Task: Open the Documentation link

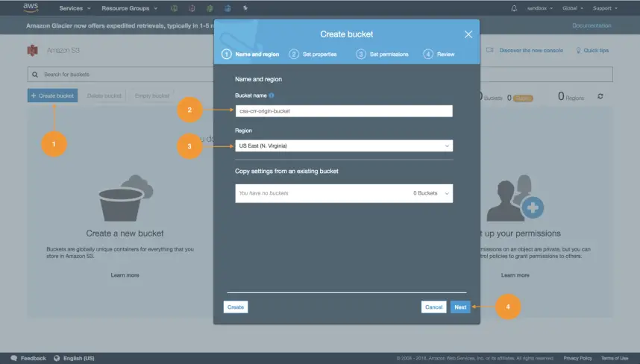Action: coord(592,25)
